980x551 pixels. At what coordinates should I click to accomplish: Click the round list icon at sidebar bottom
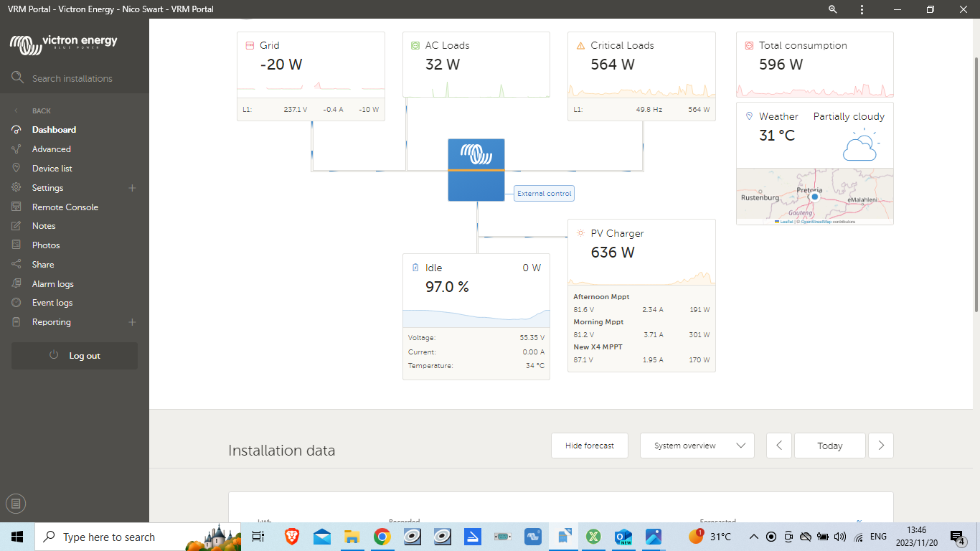(x=17, y=504)
